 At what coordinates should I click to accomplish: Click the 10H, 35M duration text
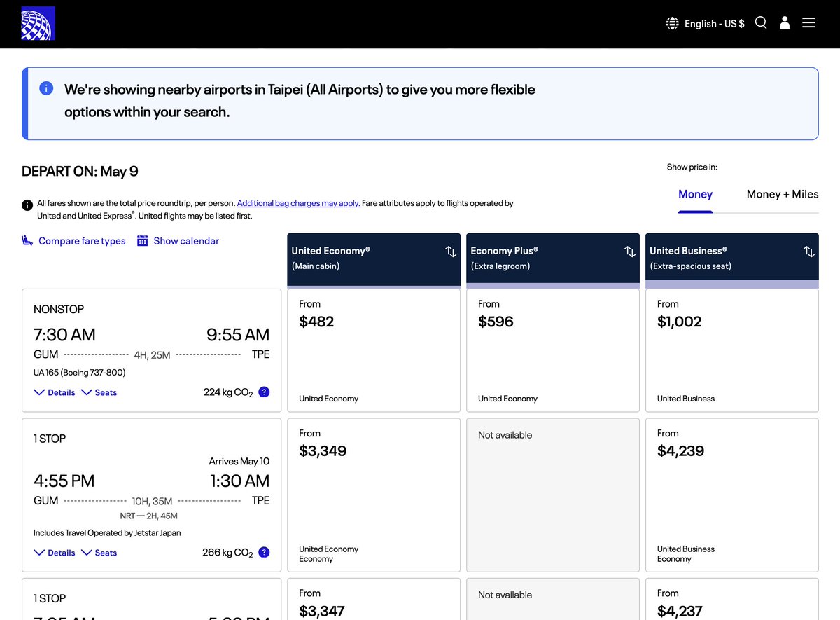pyautogui.click(x=152, y=501)
